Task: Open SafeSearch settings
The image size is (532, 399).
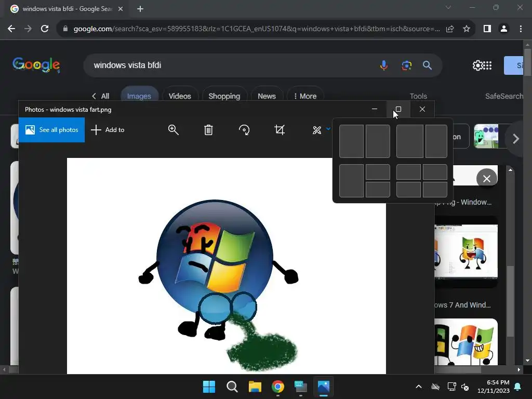Action: click(x=504, y=96)
